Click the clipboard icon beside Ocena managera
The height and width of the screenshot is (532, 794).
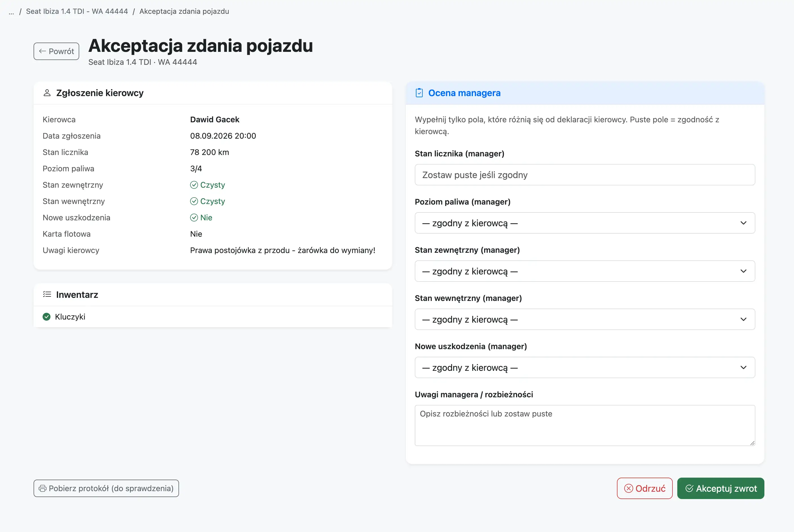click(x=419, y=93)
